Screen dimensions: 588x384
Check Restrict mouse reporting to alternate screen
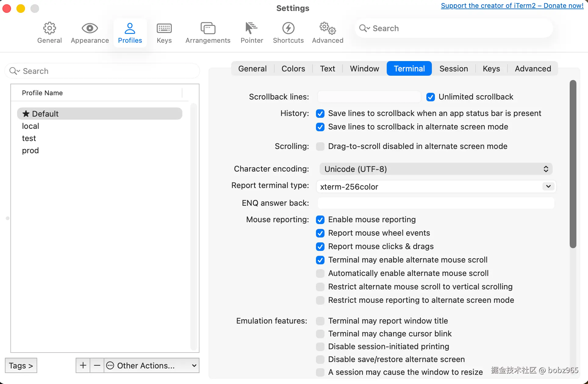click(320, 300)
